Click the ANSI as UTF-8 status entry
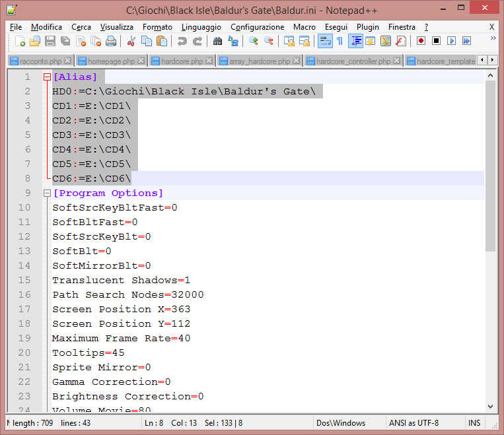The height and width of the screenshot is (435, 504). point(414,423)
